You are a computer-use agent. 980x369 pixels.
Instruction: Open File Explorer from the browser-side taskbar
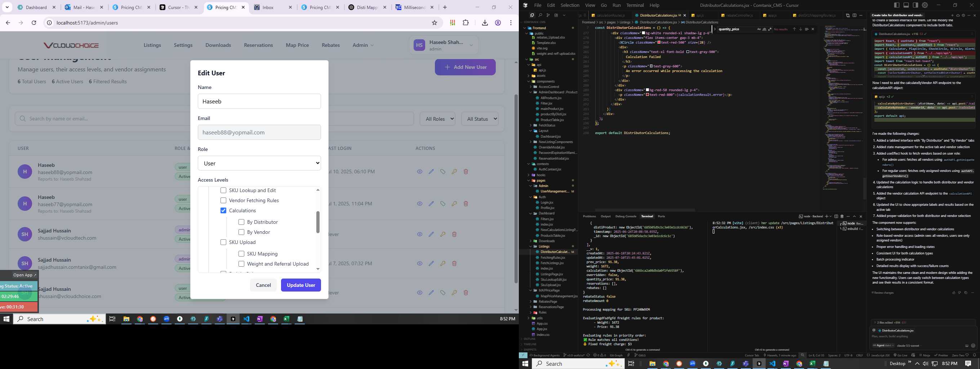coord(126,319)
